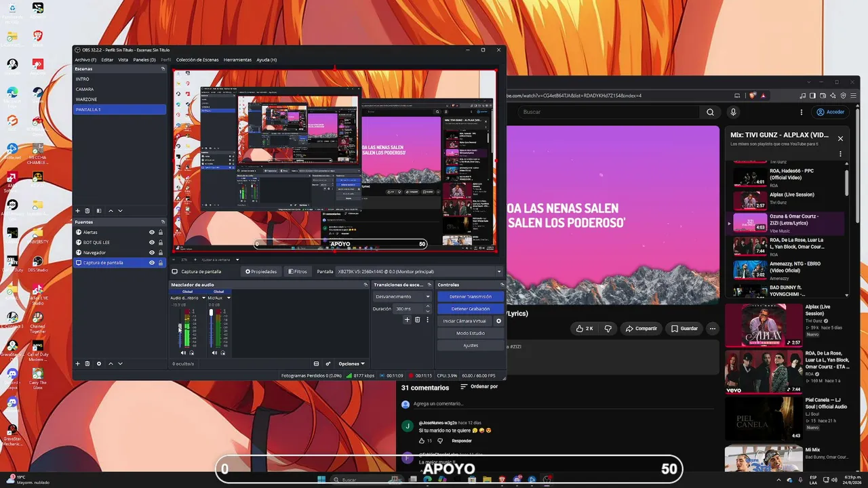Open source Filtros button

[298, 272]
